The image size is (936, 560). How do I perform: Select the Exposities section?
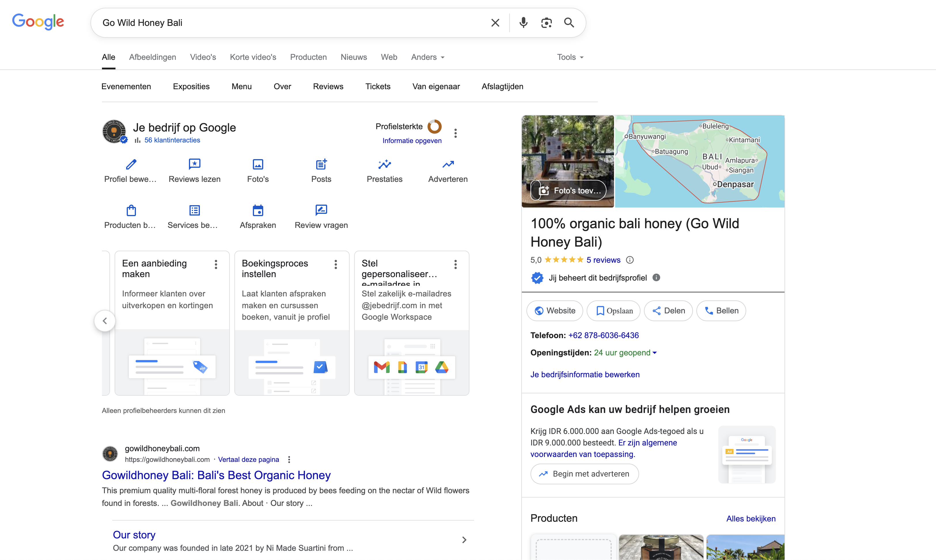(x=192, y=86)
